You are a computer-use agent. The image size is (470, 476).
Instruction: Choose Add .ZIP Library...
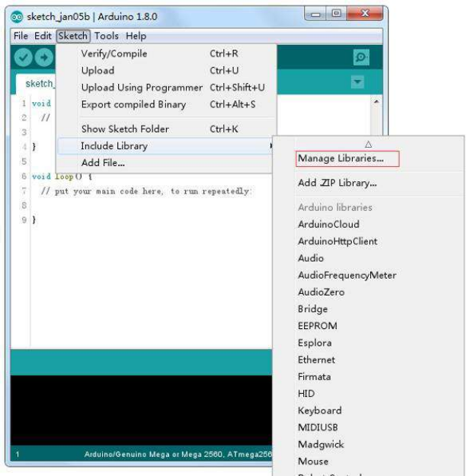[337, 183]
